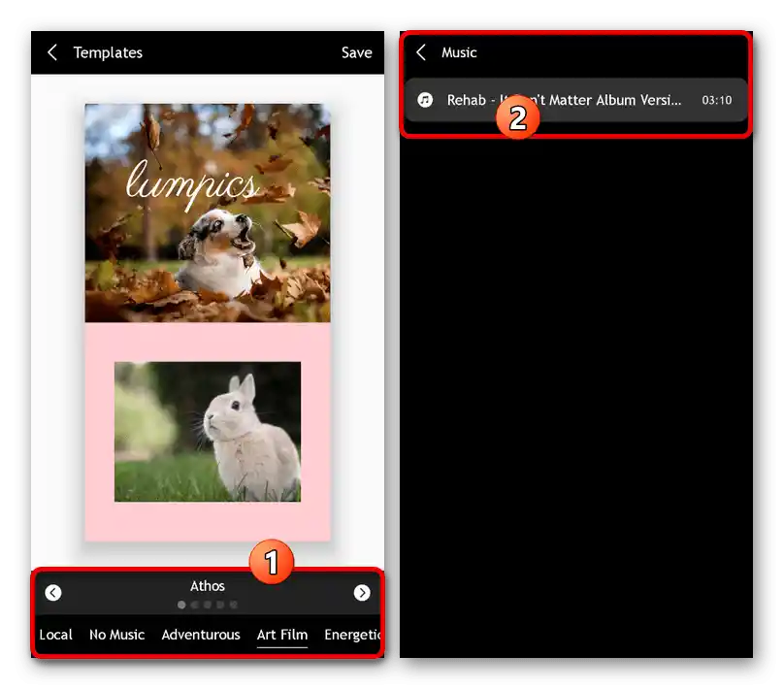This screenshot has width=784, height=689.
Task: Select the Adventurous music tab
Action: (x=201, y=635)
